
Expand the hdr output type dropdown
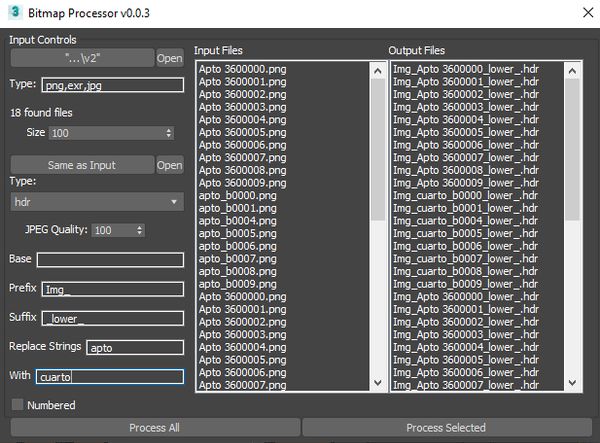click(x=97, y=202)
